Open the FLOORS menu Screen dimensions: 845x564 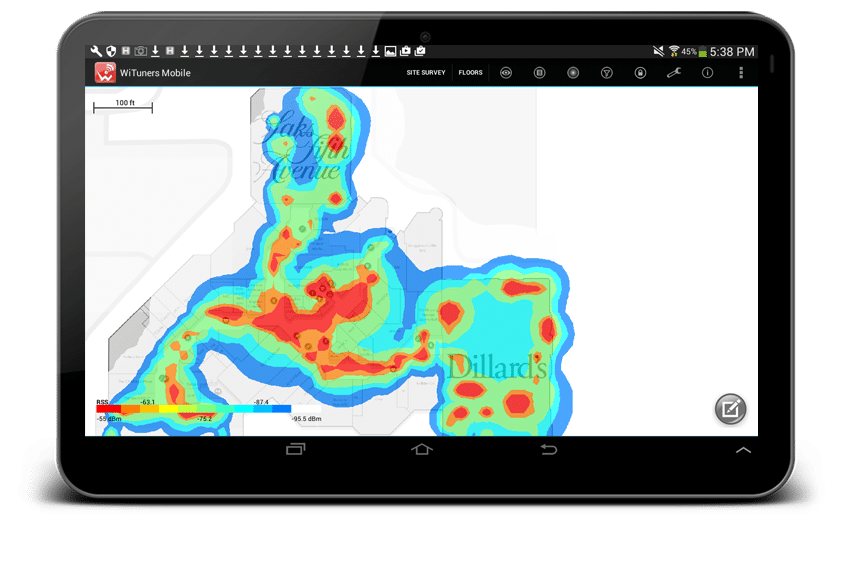tap(470, 73)
